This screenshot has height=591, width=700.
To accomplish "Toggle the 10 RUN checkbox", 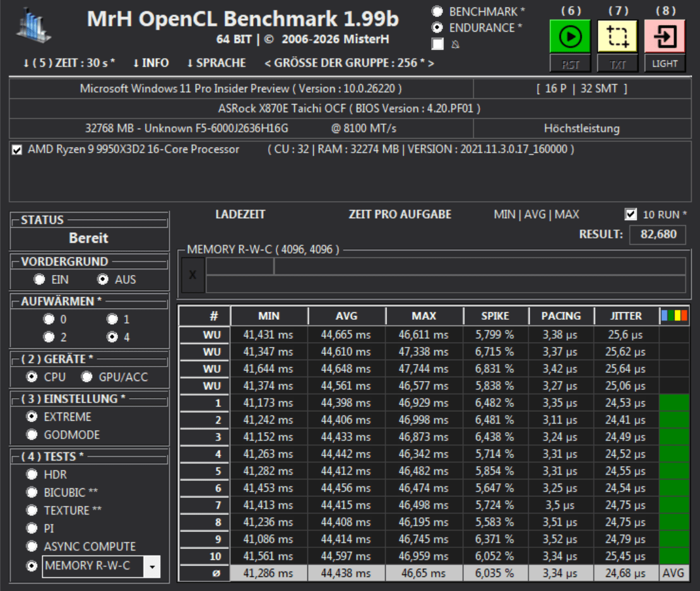I will pos(631,214).
